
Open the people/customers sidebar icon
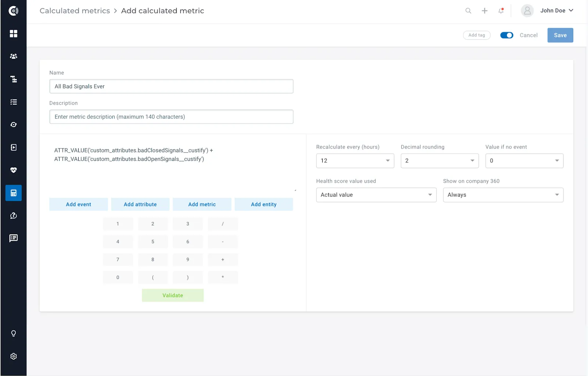[14, 56]
